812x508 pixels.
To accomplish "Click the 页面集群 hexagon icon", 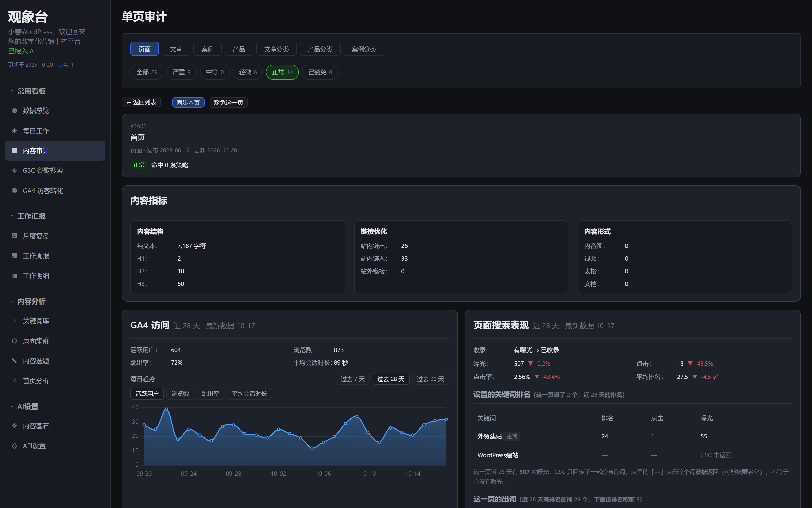I will pyautogui.click(x=14, y=341).
